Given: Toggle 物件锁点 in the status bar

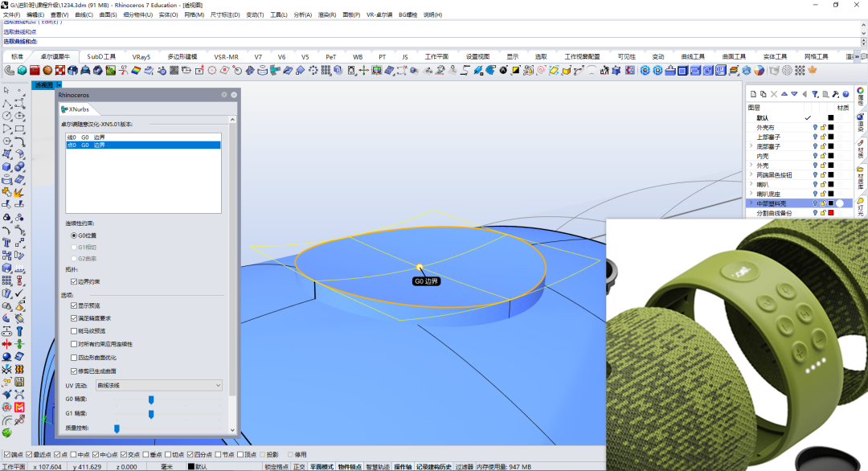Looking at the screenshot, I should [350, 466].
